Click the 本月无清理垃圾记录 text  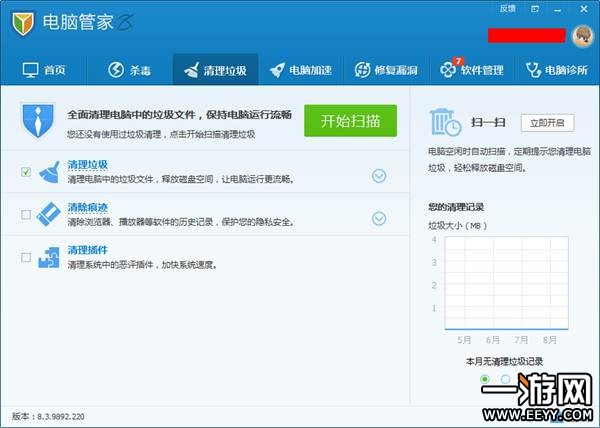pyautogui.click(x=504, y=361)
